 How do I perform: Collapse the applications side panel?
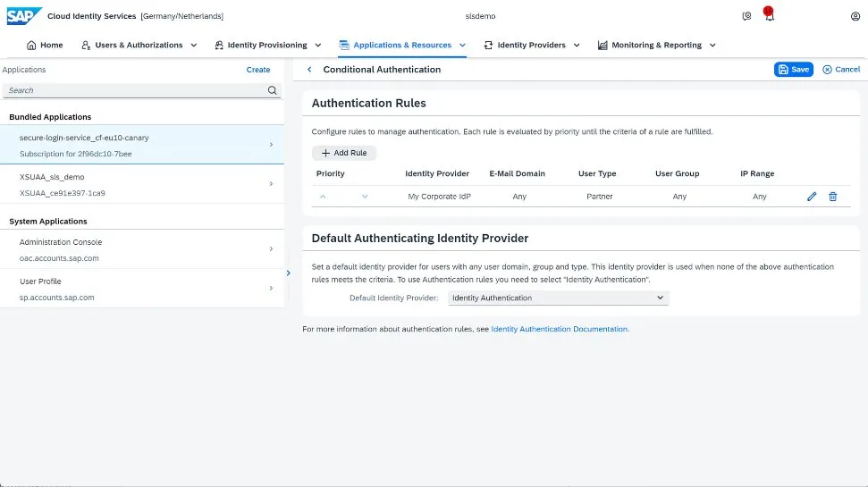pos(288,273)
